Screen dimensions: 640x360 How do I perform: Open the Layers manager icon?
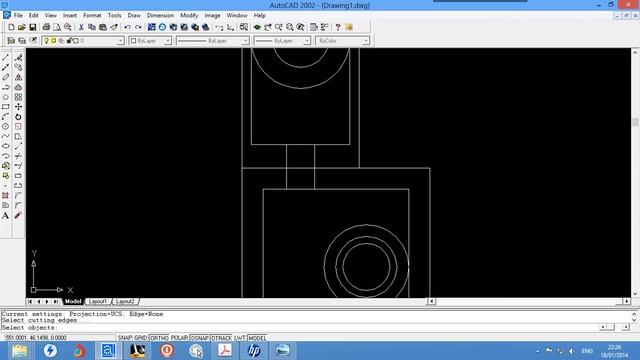click(x=22, y=41)
